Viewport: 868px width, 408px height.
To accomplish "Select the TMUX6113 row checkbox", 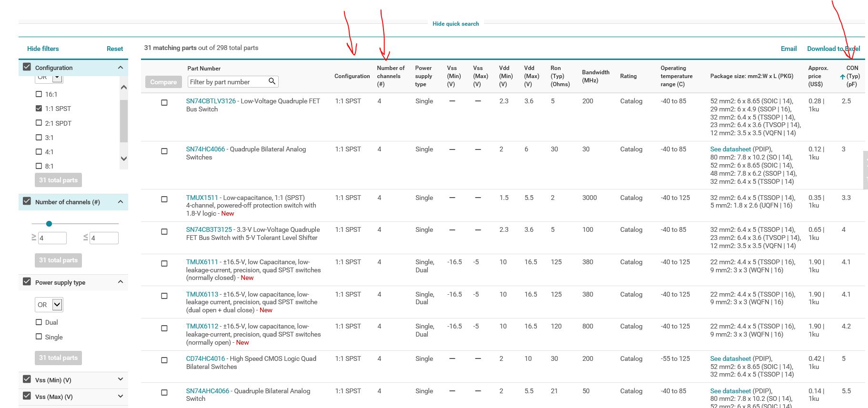I will (x=164, y=296).
